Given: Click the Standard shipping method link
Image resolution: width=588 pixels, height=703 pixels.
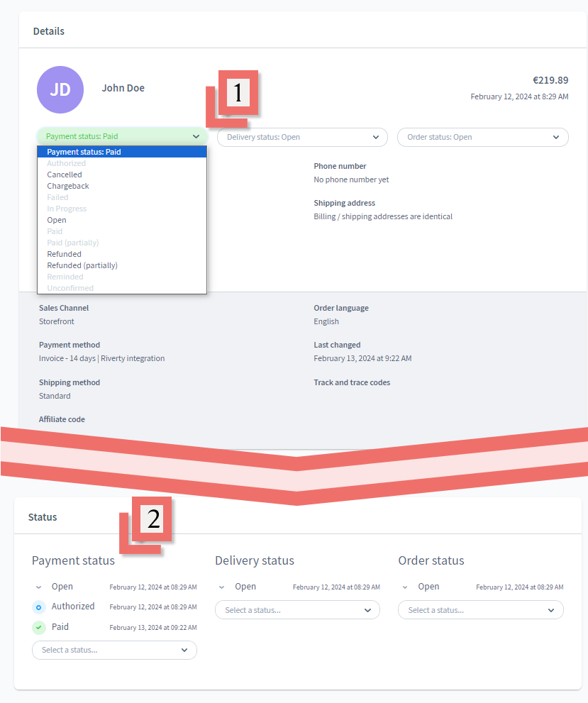Looking at the screenshot, I should pyautogui.click(x=54, y=395).
